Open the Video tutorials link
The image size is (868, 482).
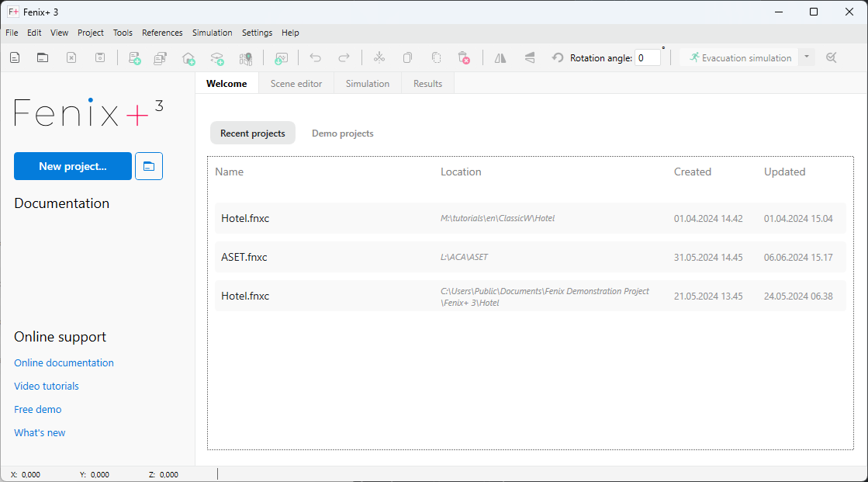point(46,386)
